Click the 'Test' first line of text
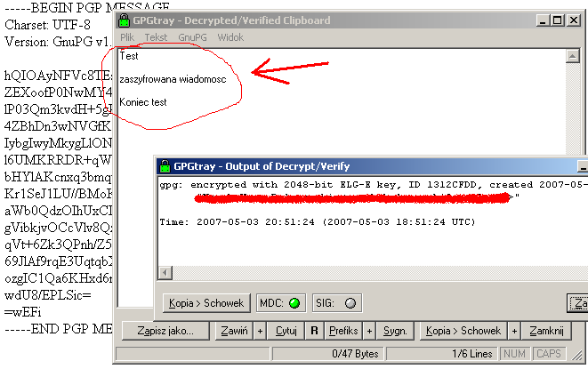Image resolution: width=588 pixels, height=369 pixels. (x=129, y=56)
